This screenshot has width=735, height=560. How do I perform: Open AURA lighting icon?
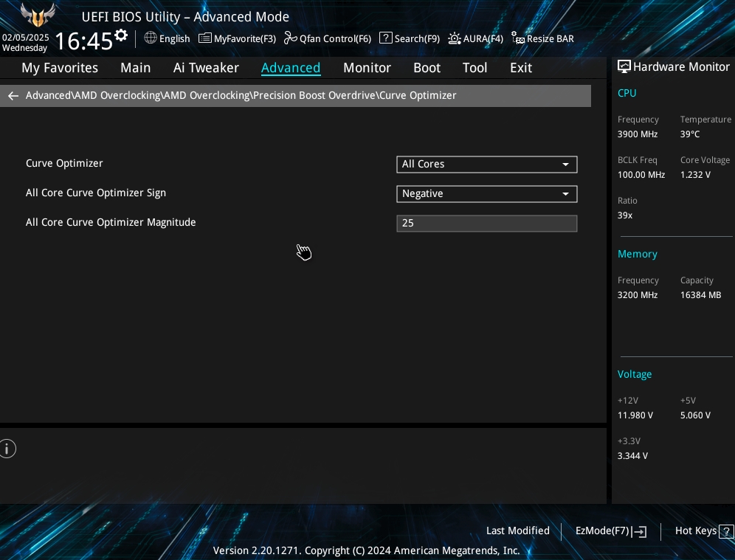[x=455, y=38]
